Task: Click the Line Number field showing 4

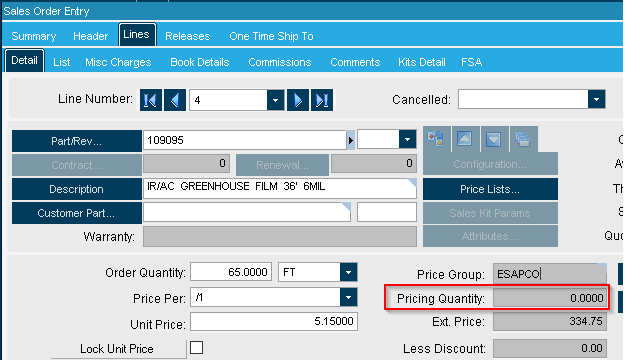Action: click(228, 100)
